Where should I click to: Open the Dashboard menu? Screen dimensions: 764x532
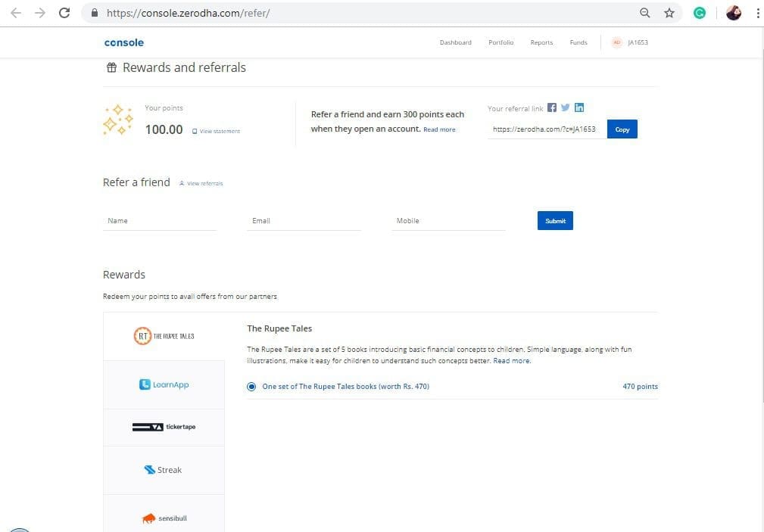click(x=456, y=42)
